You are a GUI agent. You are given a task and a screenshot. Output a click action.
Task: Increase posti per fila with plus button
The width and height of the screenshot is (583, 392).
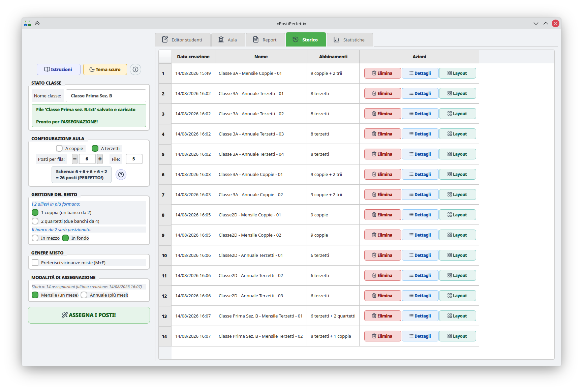[100, 159]
